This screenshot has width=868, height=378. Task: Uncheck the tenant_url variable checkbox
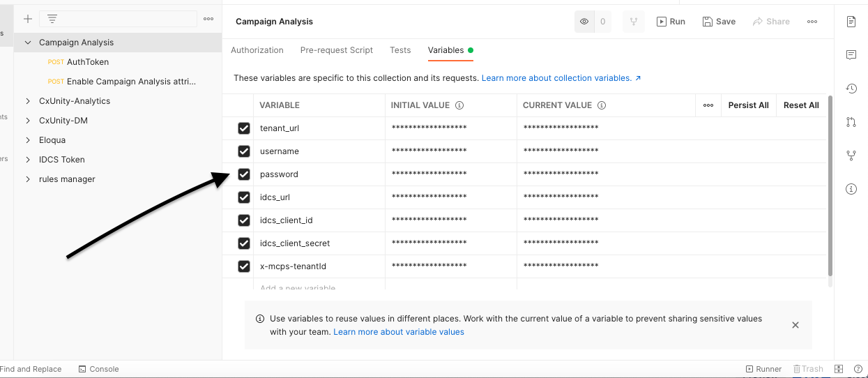pyautogui.click(x=244, y=128)
